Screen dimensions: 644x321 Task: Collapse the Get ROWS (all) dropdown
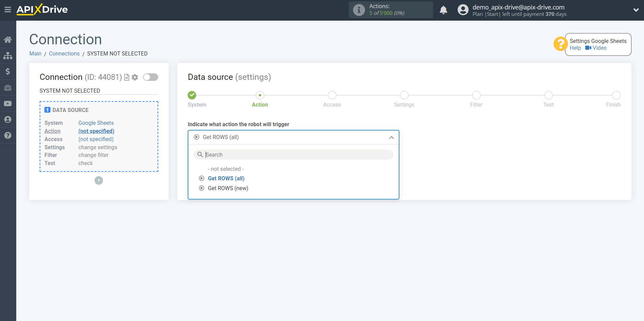click(x=293, y=137)
